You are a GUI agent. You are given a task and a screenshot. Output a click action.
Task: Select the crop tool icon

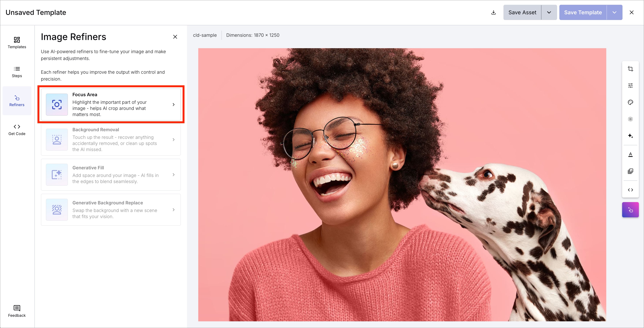pyautogui.click(x=630, y=69)
